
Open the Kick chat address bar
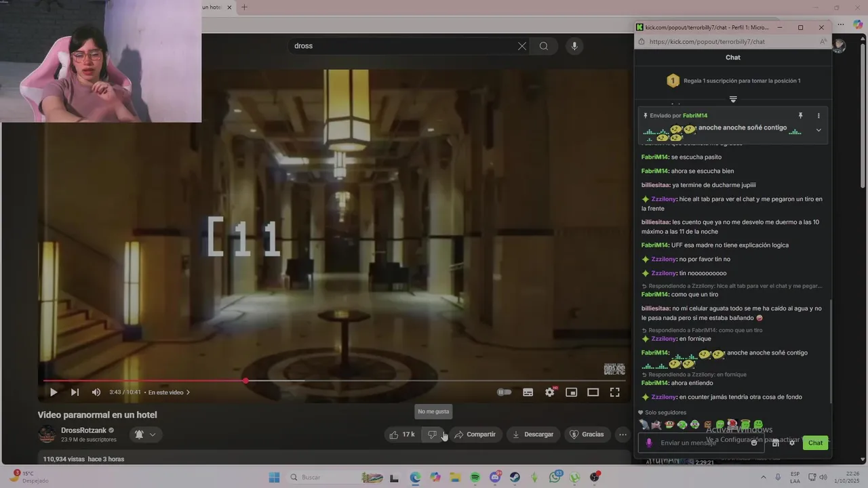(x=732, y=41)
